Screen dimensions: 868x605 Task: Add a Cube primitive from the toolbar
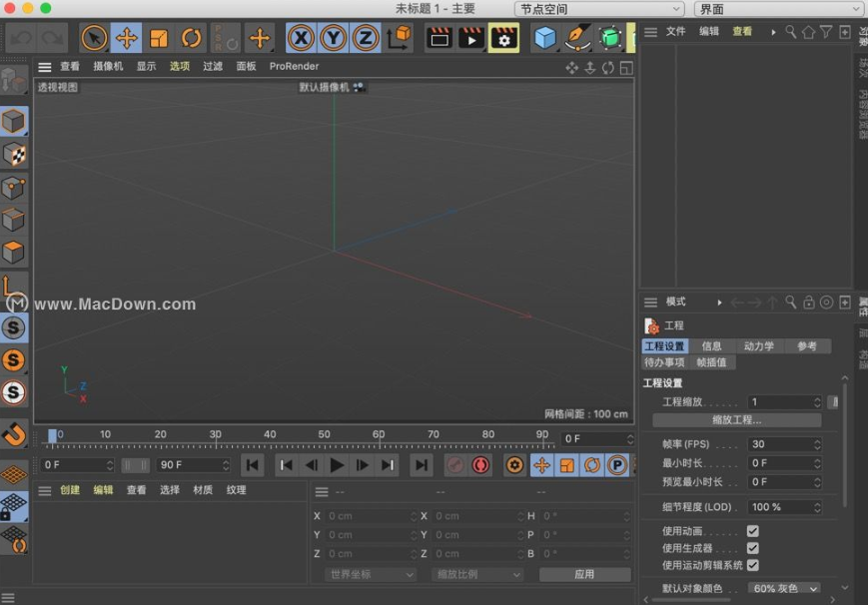(x=543, y=37)
